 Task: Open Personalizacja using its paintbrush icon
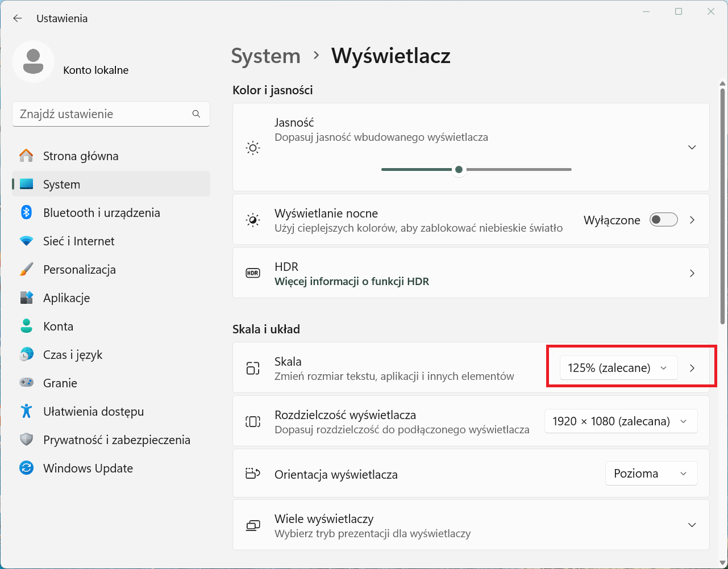point(26,269)
